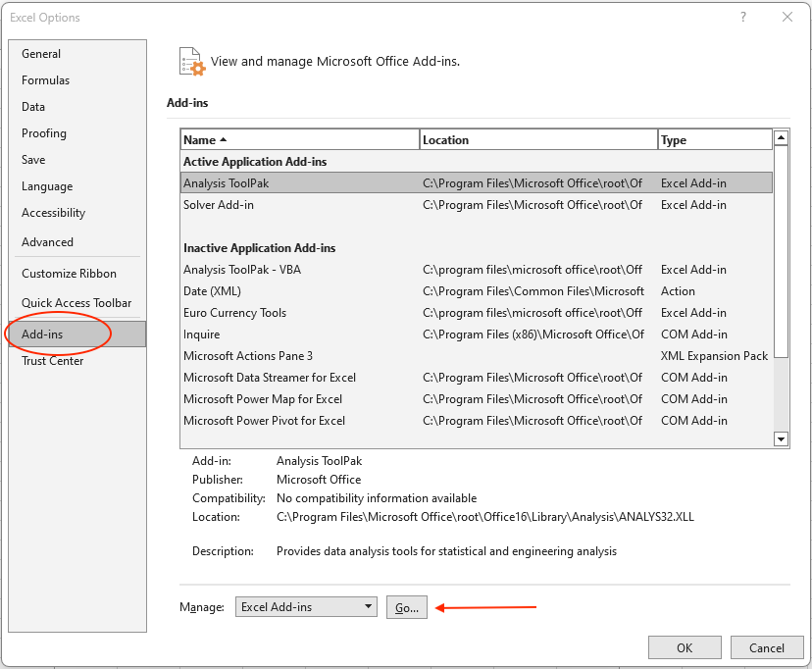Open the Formulas options page

46,80
